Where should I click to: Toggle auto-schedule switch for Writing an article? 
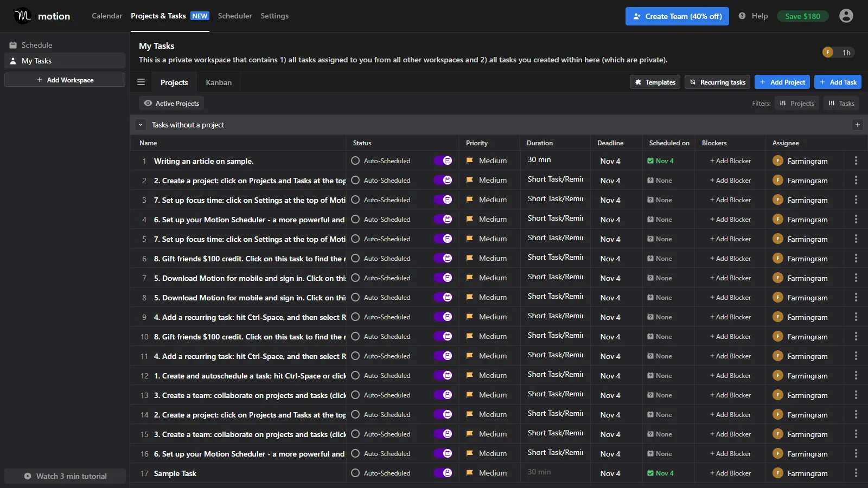tap(443, 160)
